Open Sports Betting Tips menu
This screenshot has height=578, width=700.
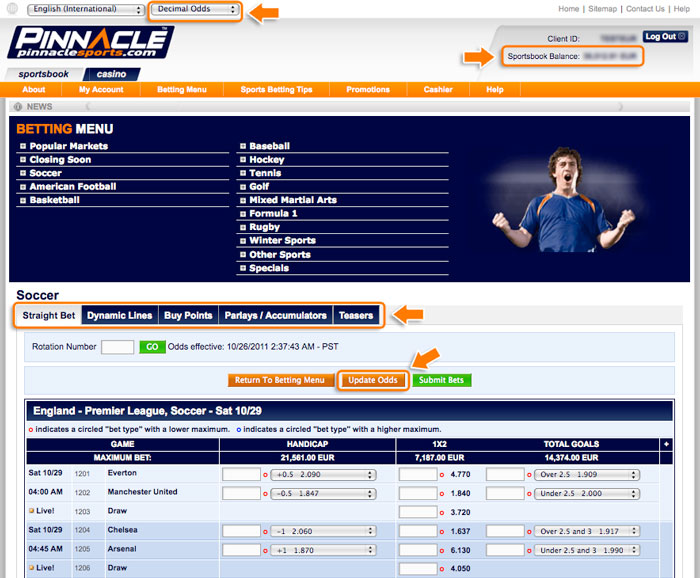pyautogui.click(x=276, y=89)
